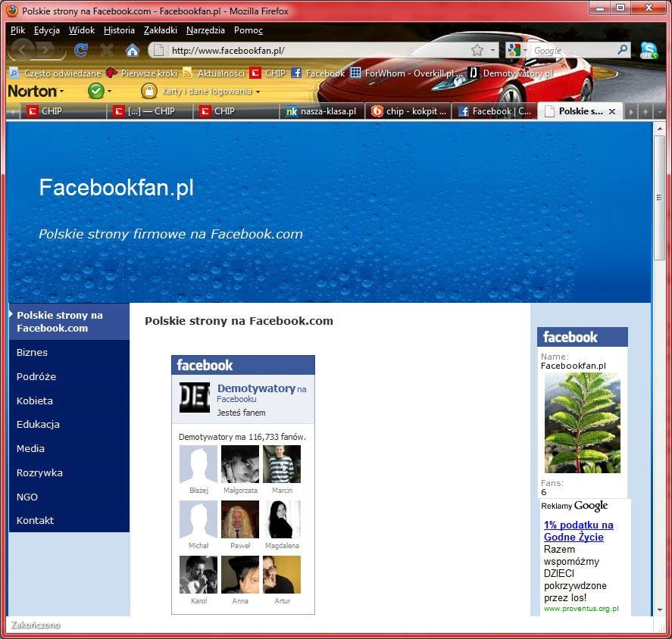The height and width of the screenshot is (639, 672).
Task: Switch to the [...] — CHIP tab
Action: 149,111
